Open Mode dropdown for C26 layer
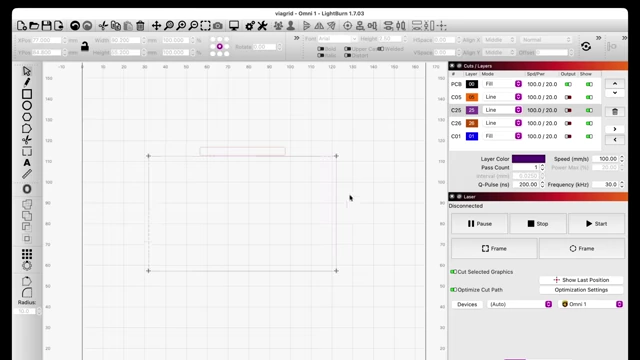 point(502,123)
